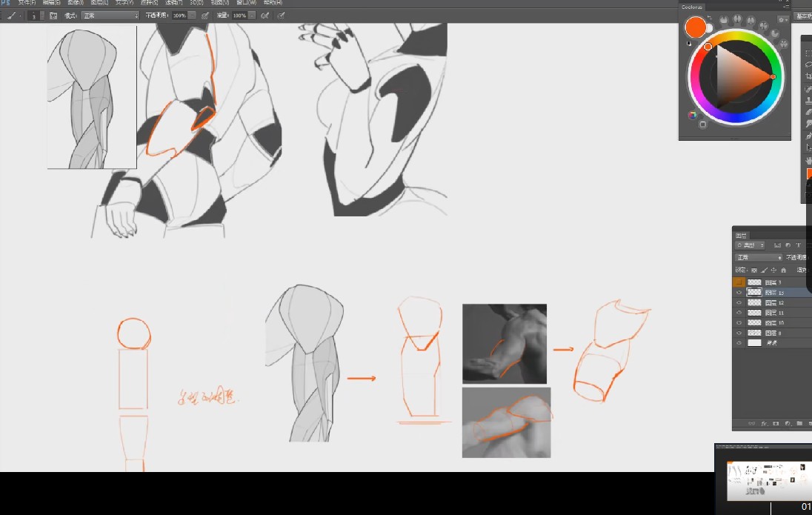The width and height of the screenshot is (812, 515).
Task: Open the 帮助(H) menu
Action: tap(273, 2)
